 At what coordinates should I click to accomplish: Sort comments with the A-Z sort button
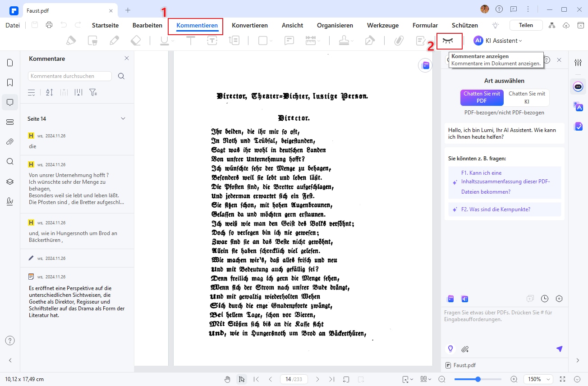click(x=50, y=92)
